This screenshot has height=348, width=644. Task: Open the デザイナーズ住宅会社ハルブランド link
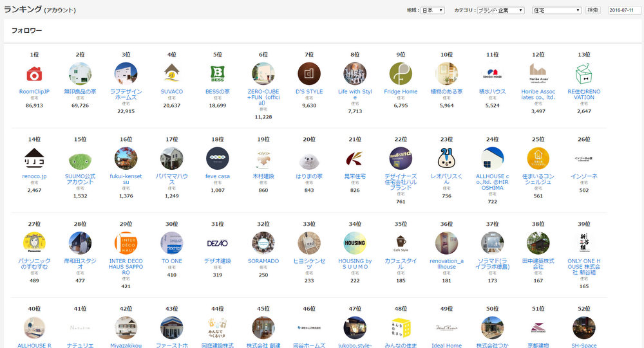point(401,182)
